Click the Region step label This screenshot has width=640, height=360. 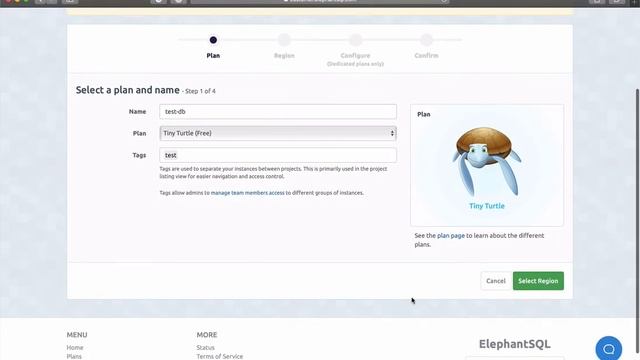(284, 56)
